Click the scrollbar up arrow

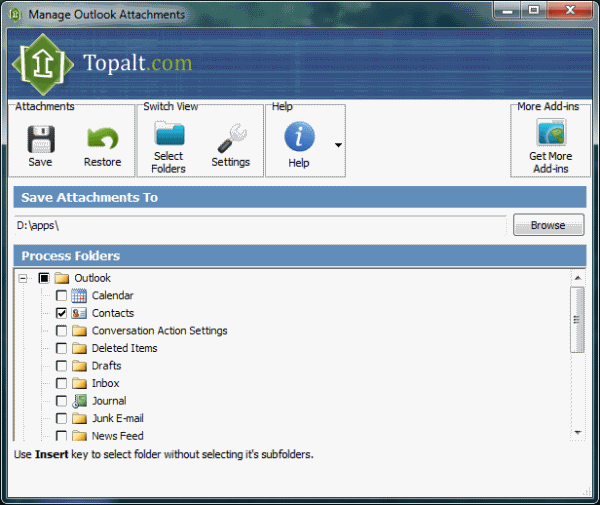(578, 278)
